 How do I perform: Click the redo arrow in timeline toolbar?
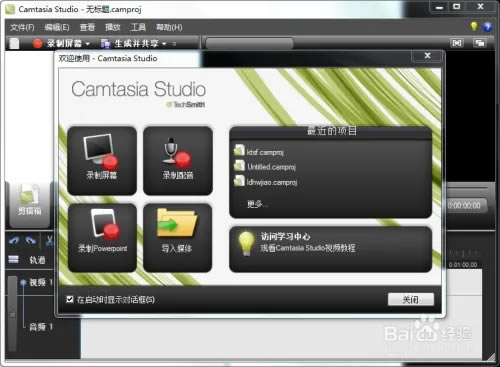click(31, 240)
